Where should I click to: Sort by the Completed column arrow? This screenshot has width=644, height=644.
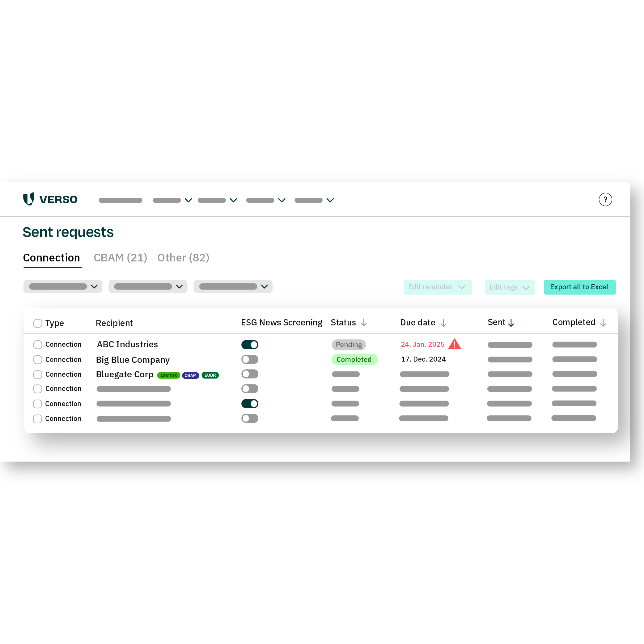coord(604,323)
